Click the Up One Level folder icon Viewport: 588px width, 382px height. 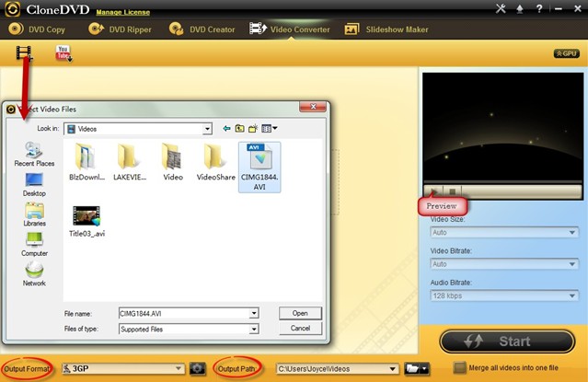(x=239, y=128)
